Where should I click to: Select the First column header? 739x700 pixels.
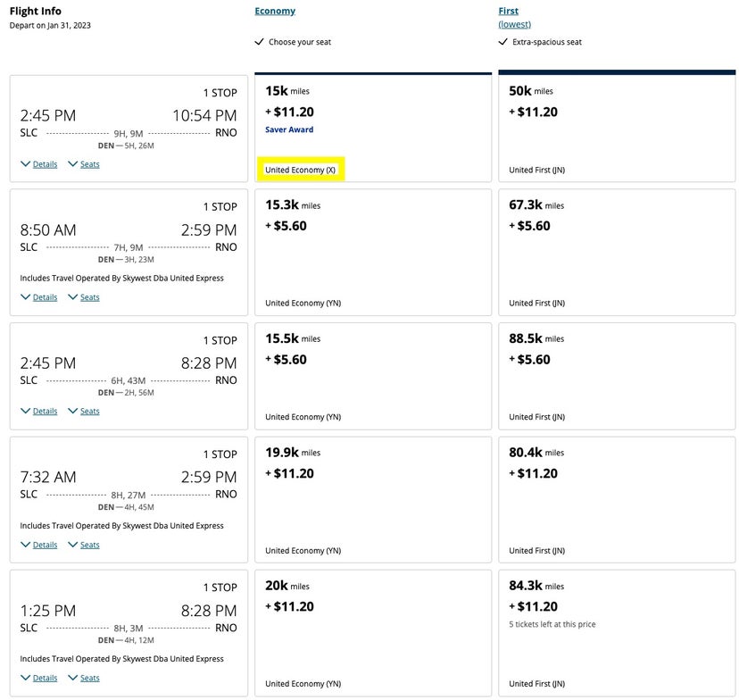(508, 11)
